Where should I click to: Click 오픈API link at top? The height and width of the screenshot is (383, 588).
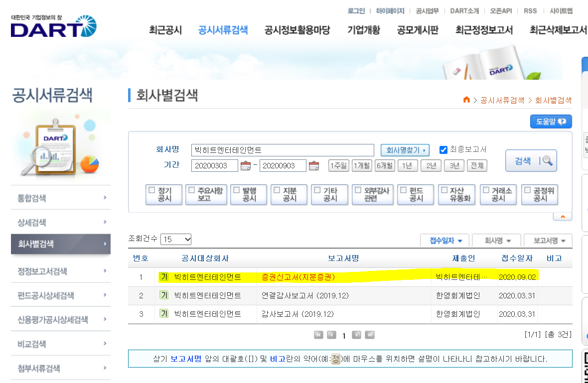[501, 11]
